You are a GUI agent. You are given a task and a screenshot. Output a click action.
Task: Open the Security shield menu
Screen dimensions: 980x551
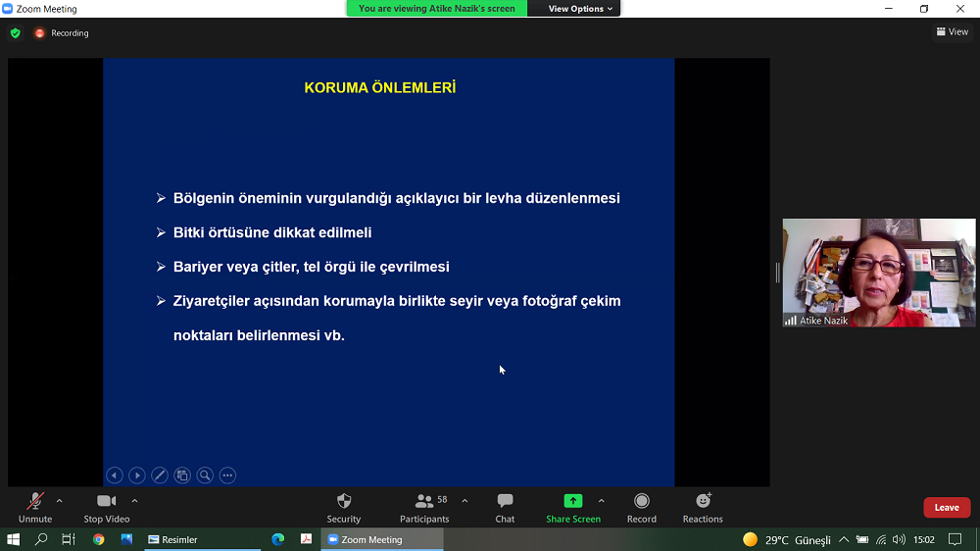(x=344, y=508)
